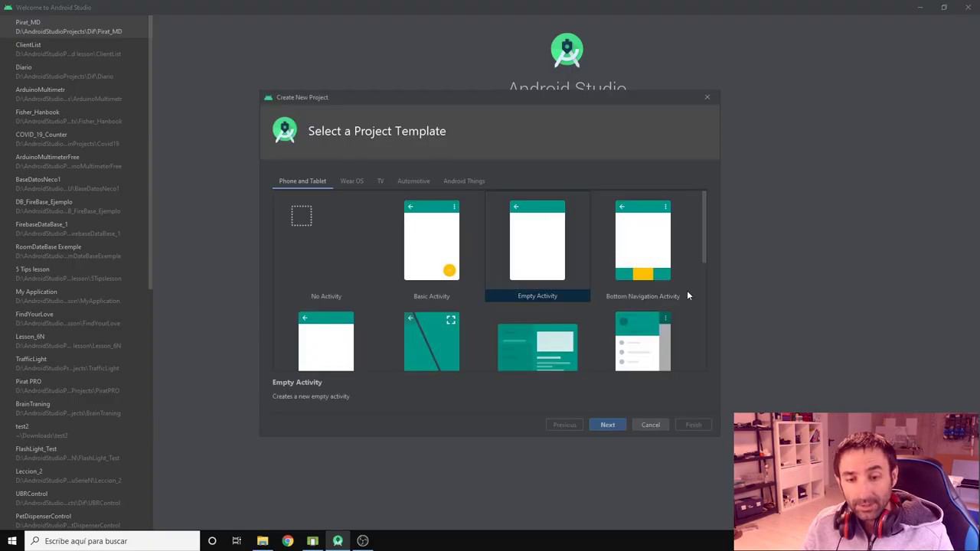Open the BaseDatosNeco1 recent project

pyautogui.click(x=74, y=184)
